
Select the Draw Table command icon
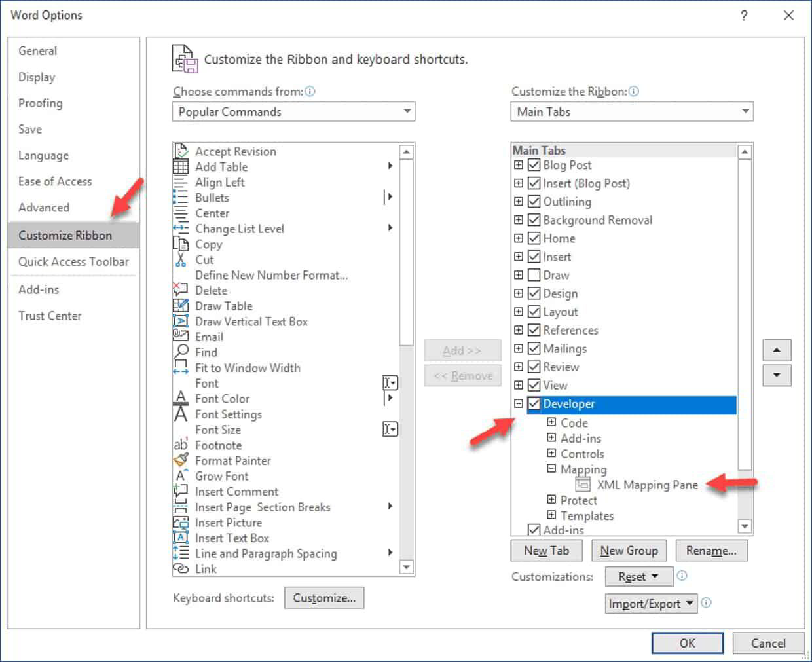pyautogui.click(x=180, y=305)
